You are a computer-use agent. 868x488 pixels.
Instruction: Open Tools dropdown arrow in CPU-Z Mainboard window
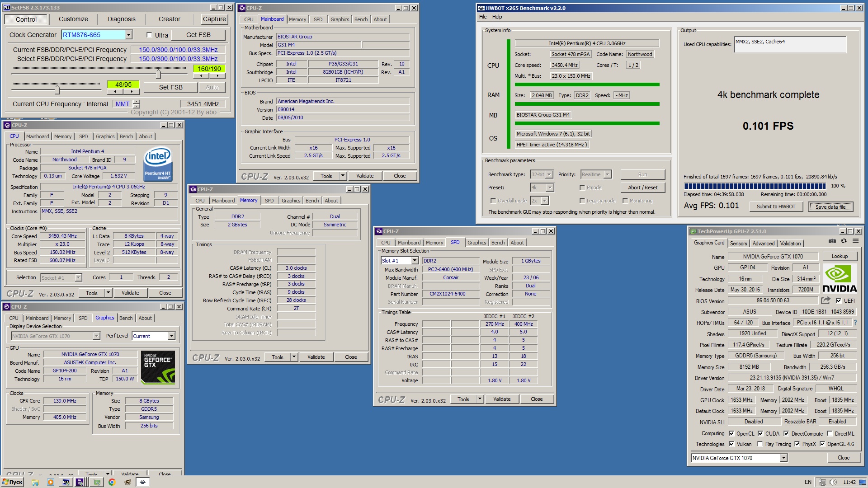343,176
